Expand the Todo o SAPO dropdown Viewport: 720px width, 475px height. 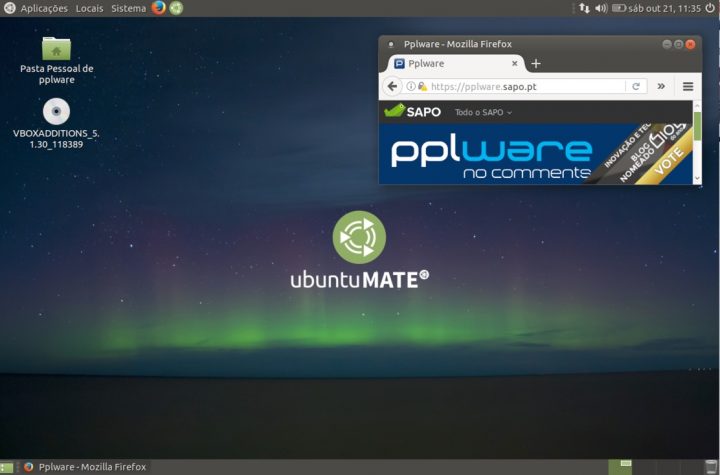pyautogui.click(x=483, y=112)
